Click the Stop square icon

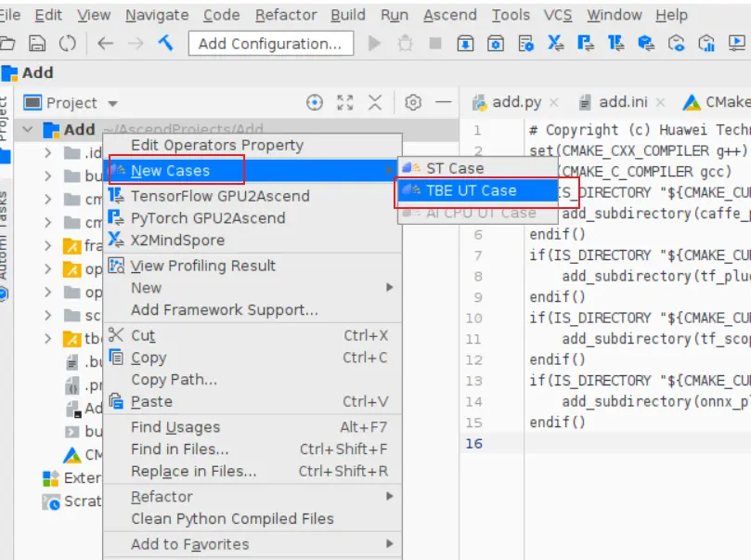coord(435,44)
